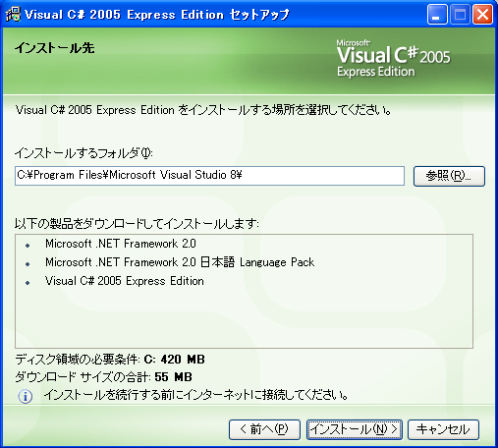This screenshot has width=498, height=448.
Task: Select the Visual C# 2005 Express Edition list entry
Action: [125, 281]
